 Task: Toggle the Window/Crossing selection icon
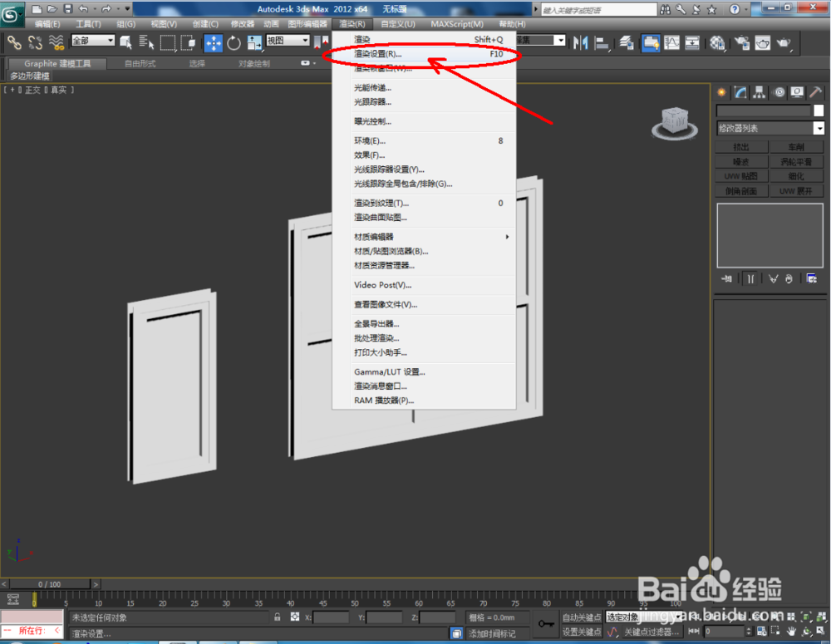click(x=188, y=42)
